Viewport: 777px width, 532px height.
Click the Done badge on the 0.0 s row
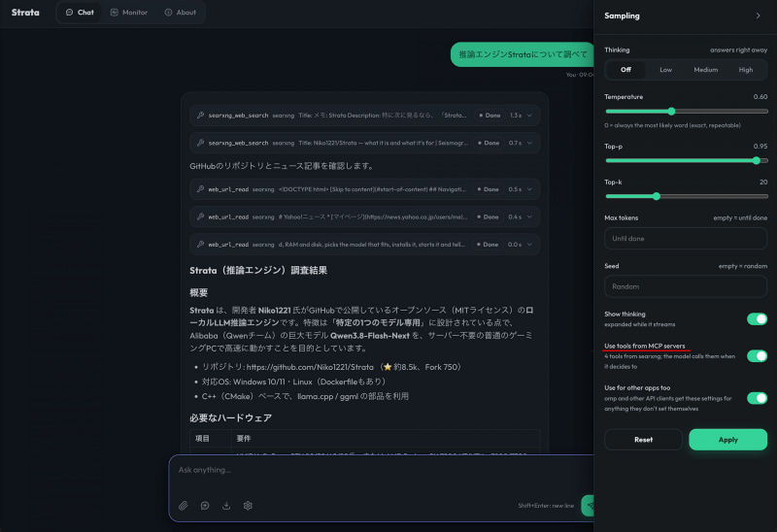pos(488,245)
